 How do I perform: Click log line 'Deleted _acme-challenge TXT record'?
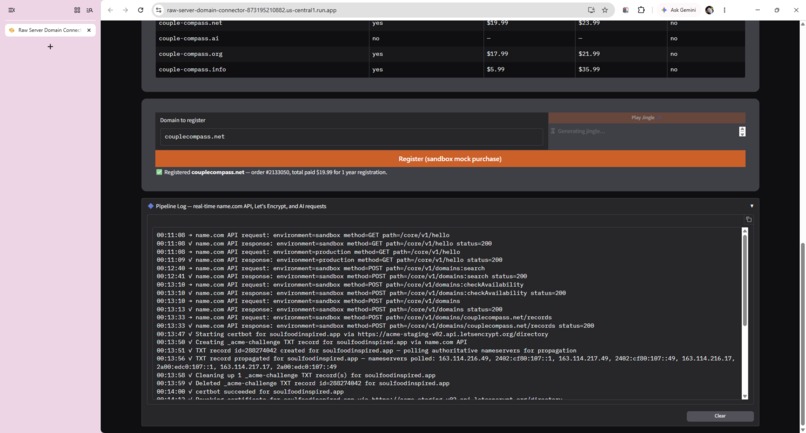click(303, 384)
